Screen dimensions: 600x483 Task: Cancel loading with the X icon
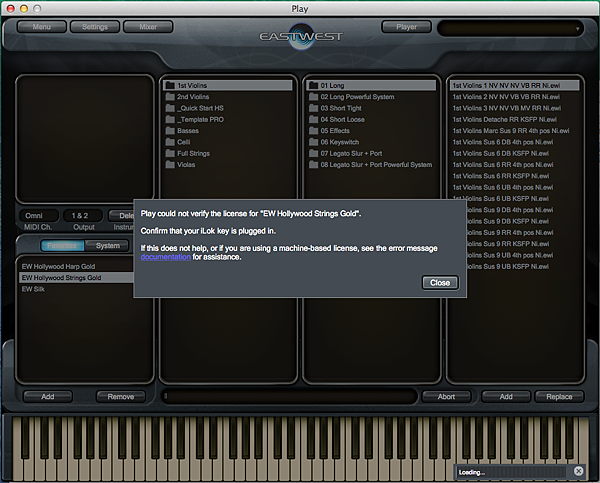[x=579, y=471]
